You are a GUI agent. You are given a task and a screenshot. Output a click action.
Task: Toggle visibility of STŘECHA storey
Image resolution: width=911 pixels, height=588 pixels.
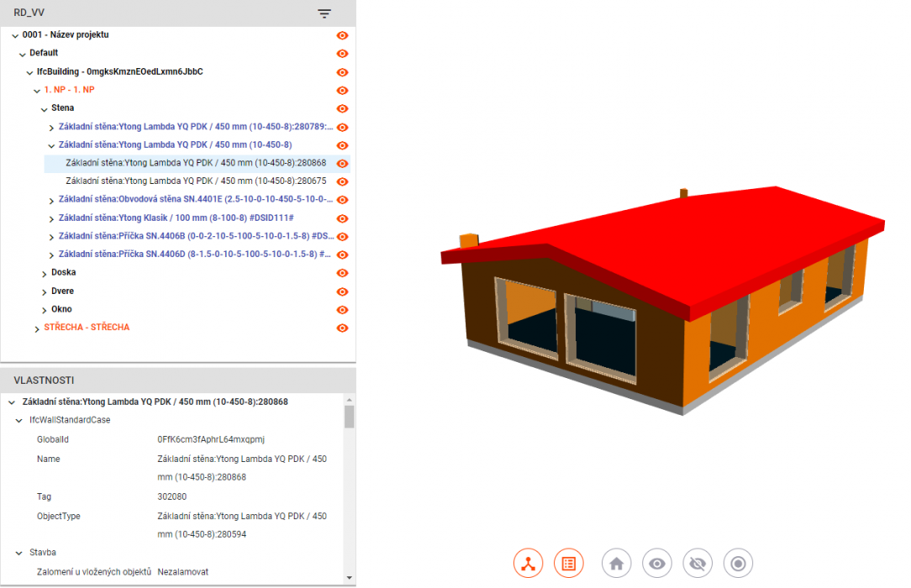click(x=343, y=328)
